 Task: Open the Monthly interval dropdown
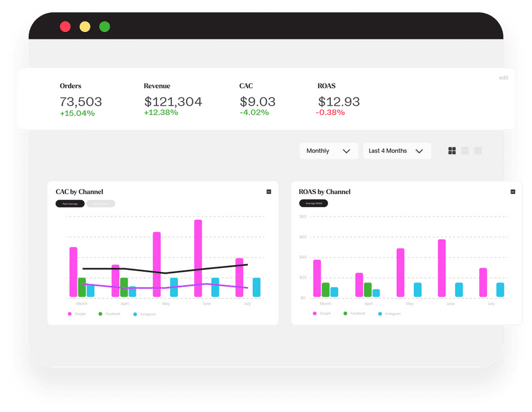click(329, 151)
